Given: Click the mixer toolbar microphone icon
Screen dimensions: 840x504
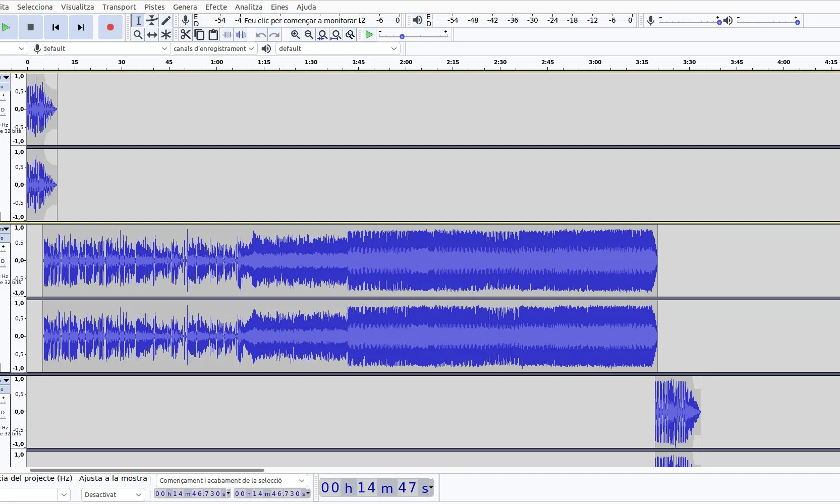Looking at the screenshot, I should click(x=651, y=20).
